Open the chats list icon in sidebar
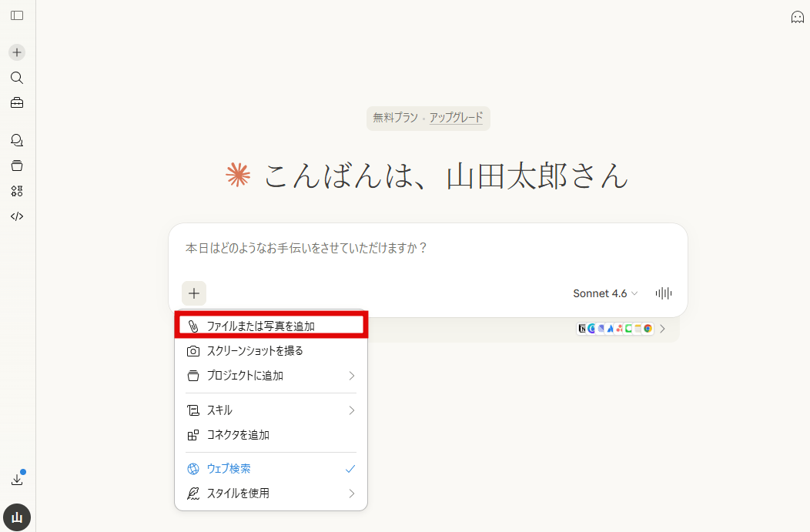The width and height of the screenshot is (810, 532). pos(16,139)
